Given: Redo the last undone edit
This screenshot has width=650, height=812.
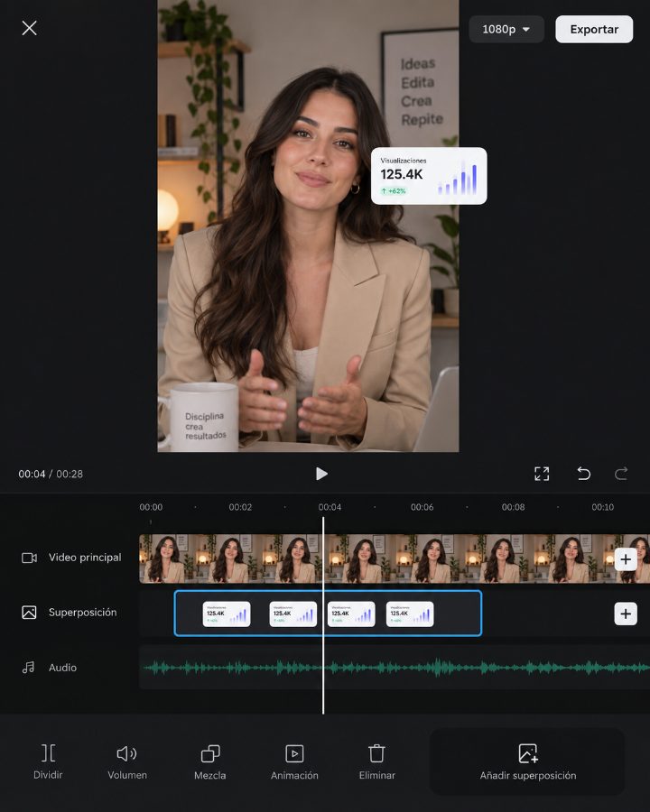Looking at the screenshot, I should 621,474.
